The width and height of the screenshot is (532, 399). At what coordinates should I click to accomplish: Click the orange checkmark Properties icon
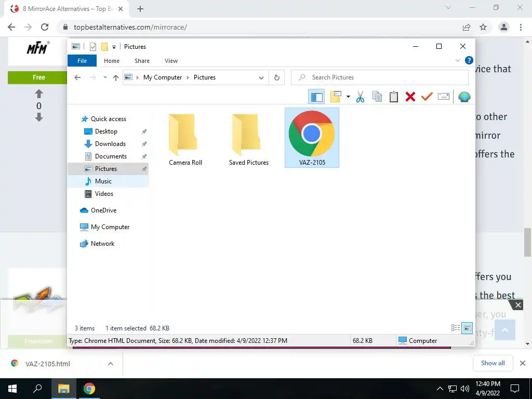[x=427, y=97]
